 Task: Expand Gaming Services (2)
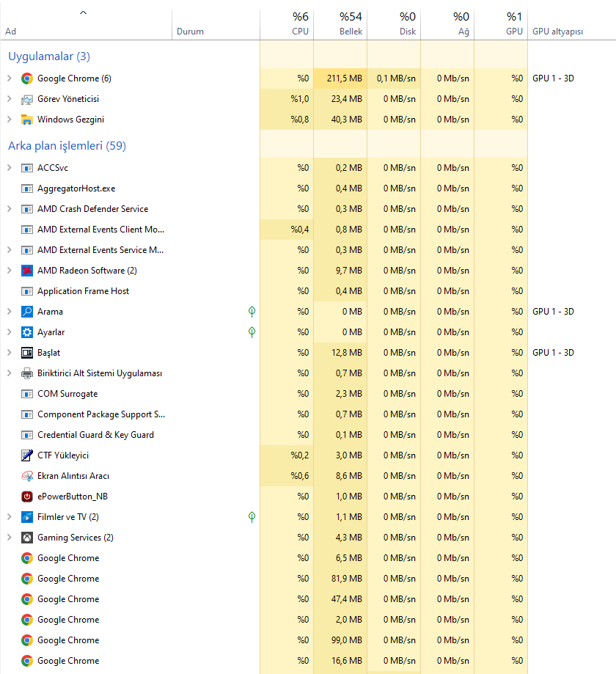point(9,538)
